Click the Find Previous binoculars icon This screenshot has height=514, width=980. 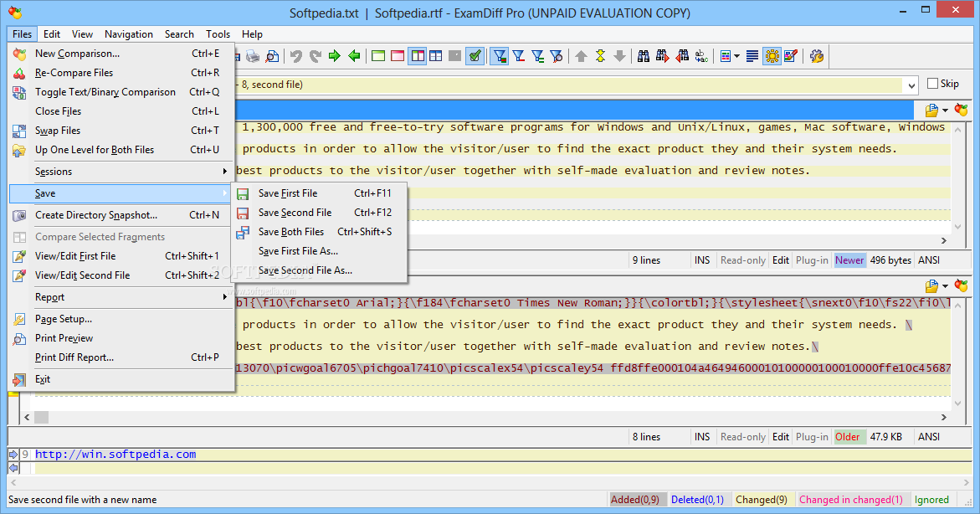point(682,56)
